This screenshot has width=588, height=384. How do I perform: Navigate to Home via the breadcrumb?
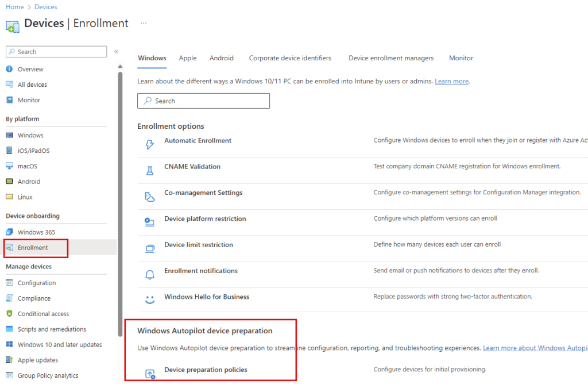point(14,6)
